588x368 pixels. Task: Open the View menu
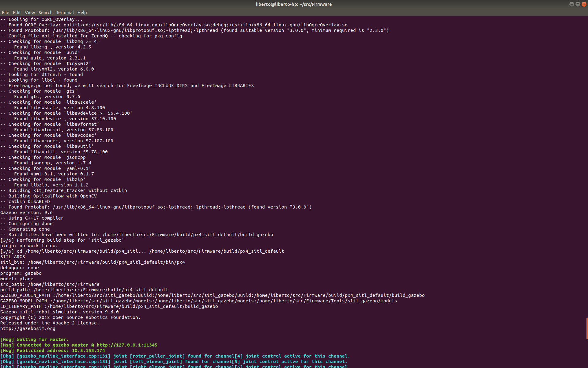click(x=30, y=12)
